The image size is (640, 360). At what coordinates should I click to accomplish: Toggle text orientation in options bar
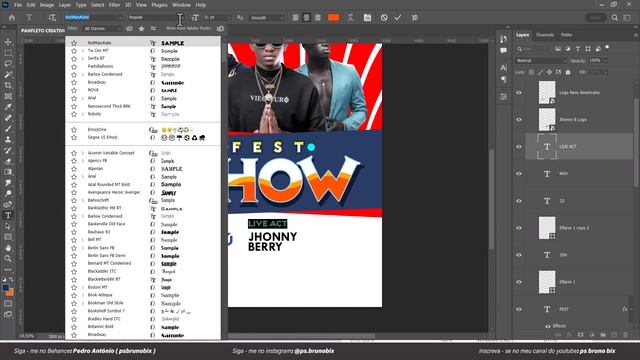[x=52, y=18]
